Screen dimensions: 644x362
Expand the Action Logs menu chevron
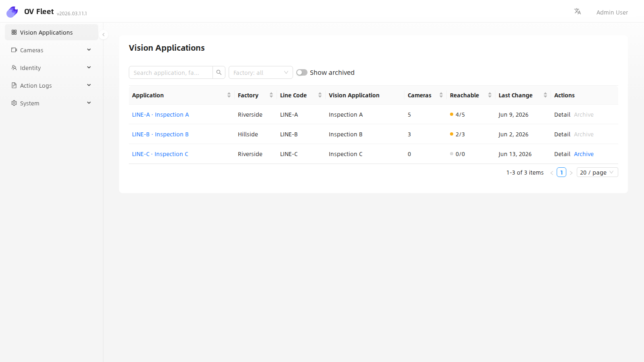pos(89,85)
